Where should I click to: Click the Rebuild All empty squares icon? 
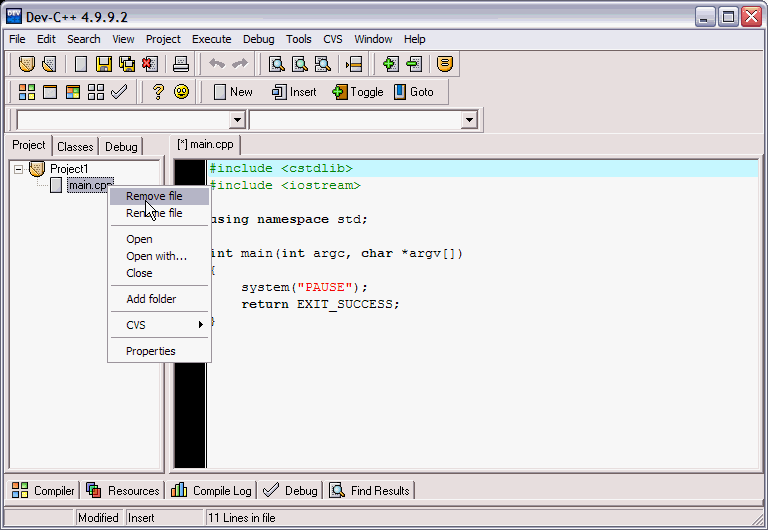pos(96,92)
